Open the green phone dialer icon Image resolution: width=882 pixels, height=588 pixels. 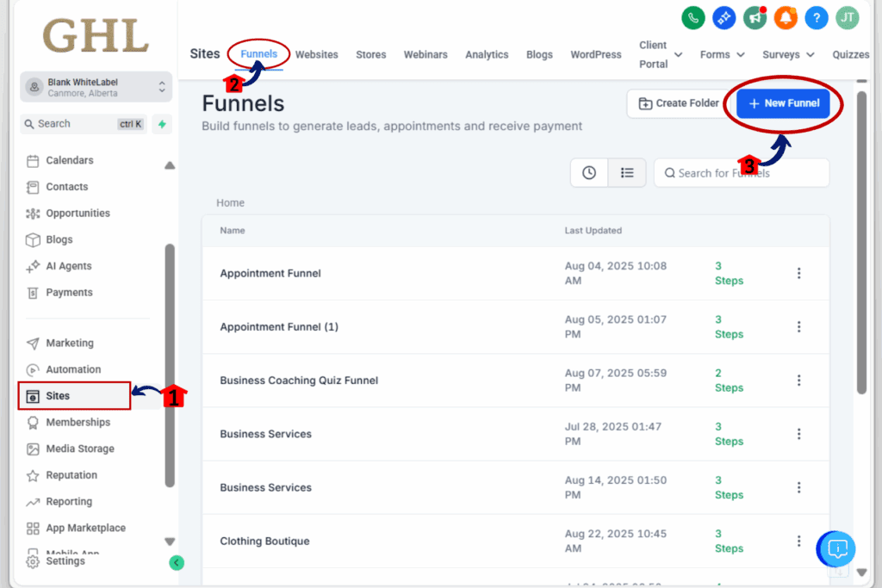click(x=693, y=18)
